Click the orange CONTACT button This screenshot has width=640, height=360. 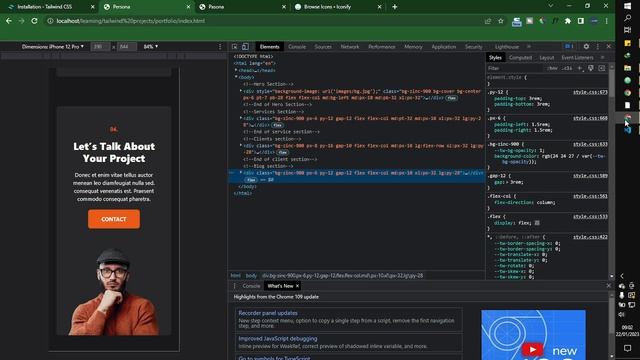[114, 219]
